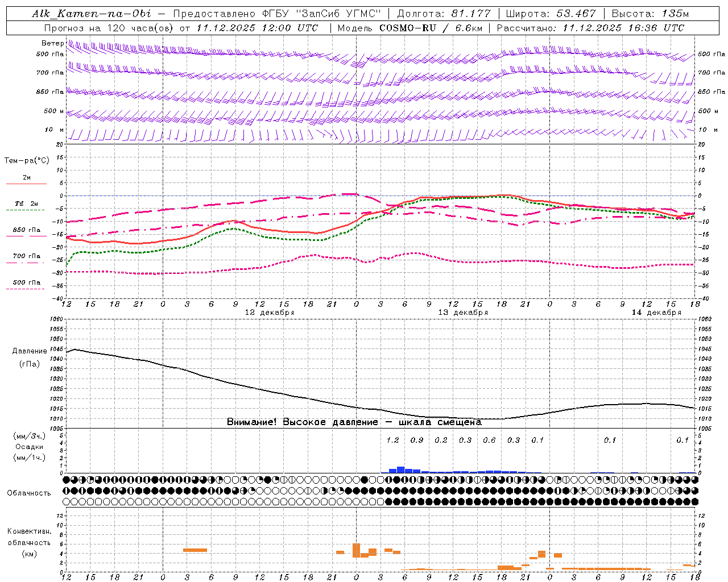
Task: Click the Ветер wind panel label
Action: click(x=52, y=43)
